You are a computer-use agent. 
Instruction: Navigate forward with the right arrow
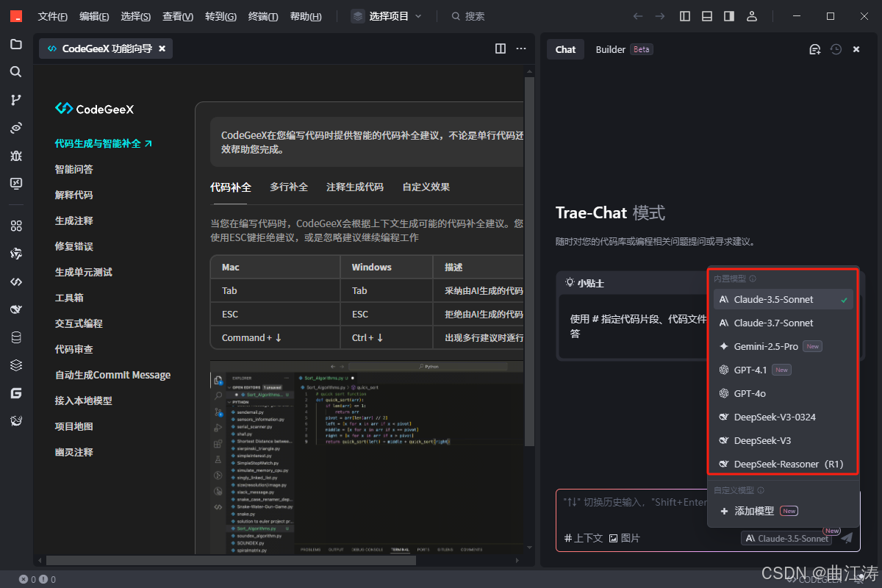click(x=660, y=16)
